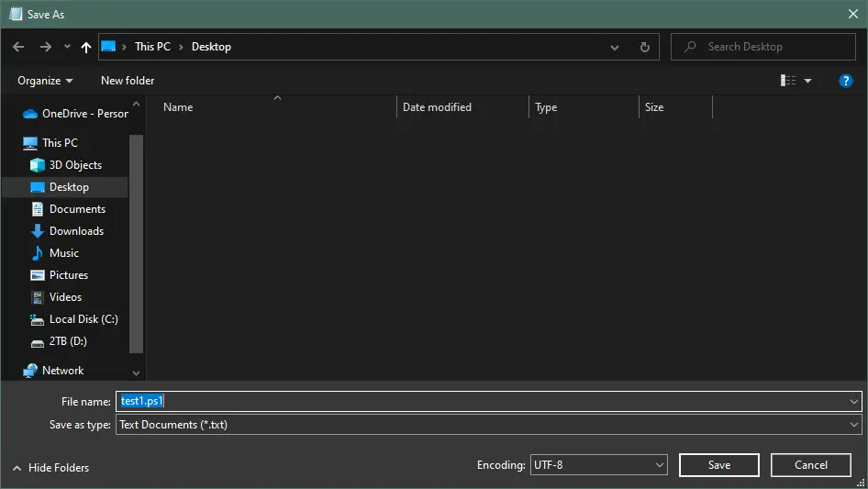Change view using the view icon
The height and width of the screenshot is (489, 868).
788,81
